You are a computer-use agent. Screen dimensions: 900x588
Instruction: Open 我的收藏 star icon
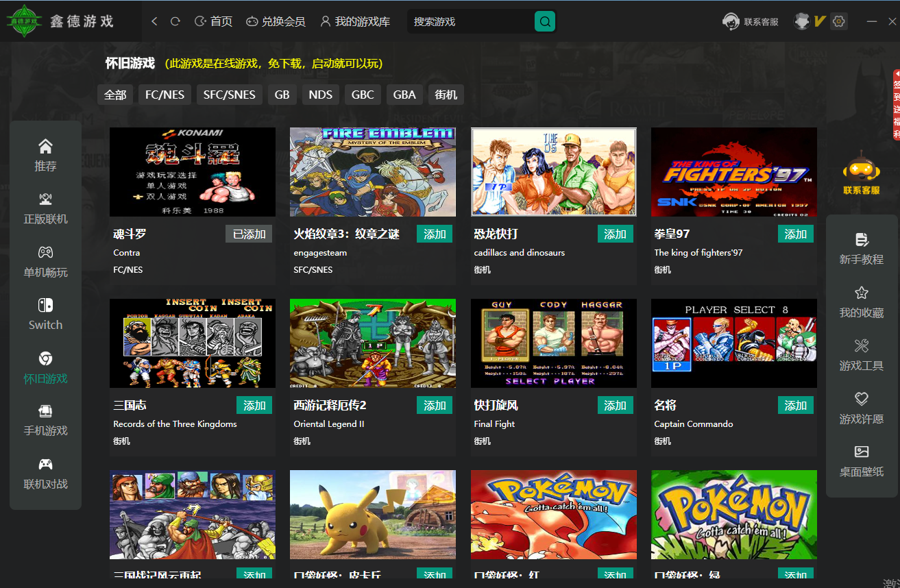(x=862, y=293)
